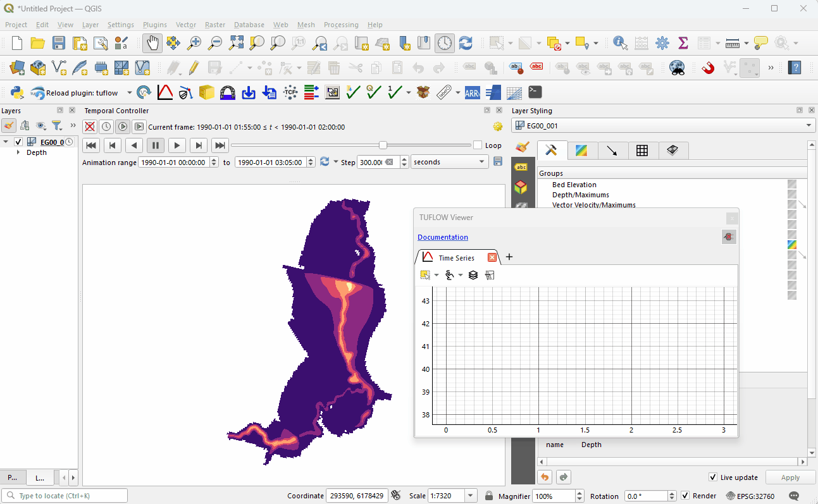The image size is (818, 504).
Task: Open the Python console icon
Action: point(17,93)
